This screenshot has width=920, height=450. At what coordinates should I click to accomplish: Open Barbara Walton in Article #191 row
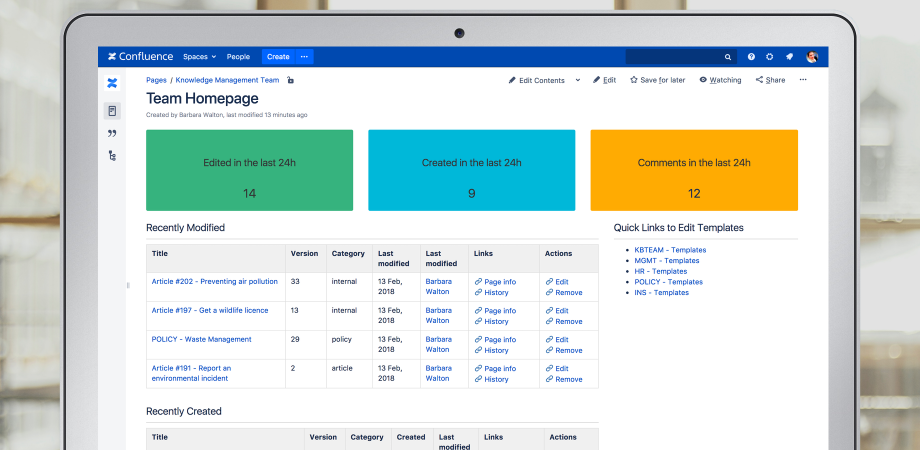(438, 373)
